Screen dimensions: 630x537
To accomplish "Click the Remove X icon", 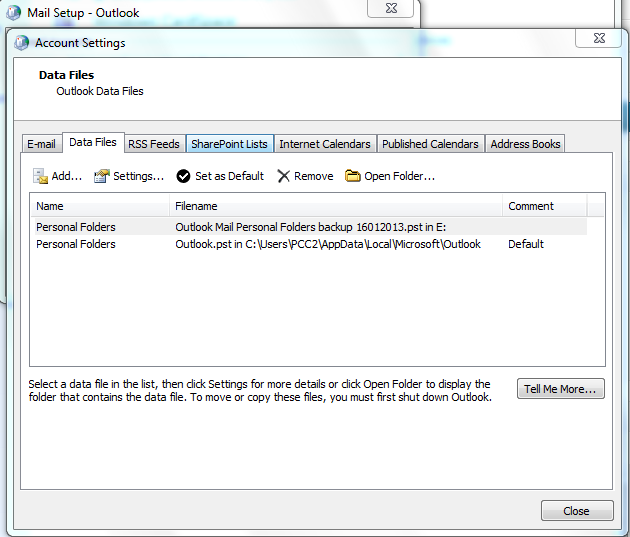I will pos(283,176).
